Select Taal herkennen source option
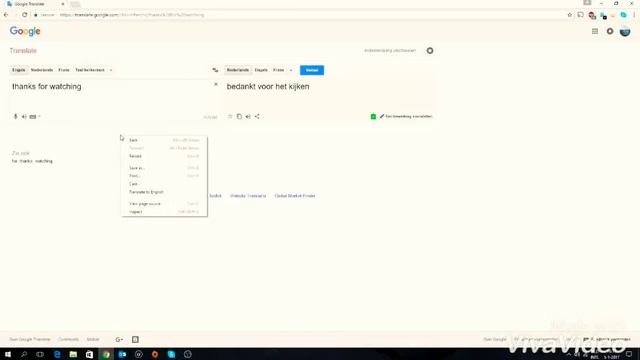The height and width of the screenshot is (360, 640). point(90,70)
